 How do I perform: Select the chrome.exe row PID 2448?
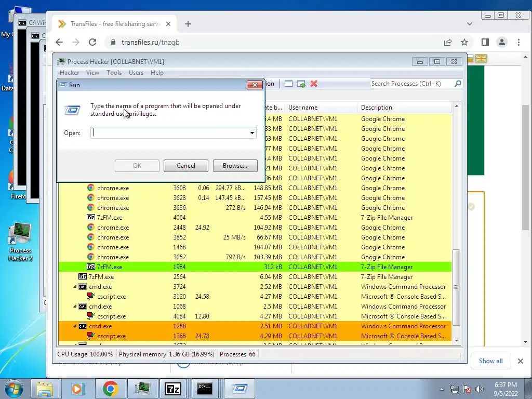255,228
